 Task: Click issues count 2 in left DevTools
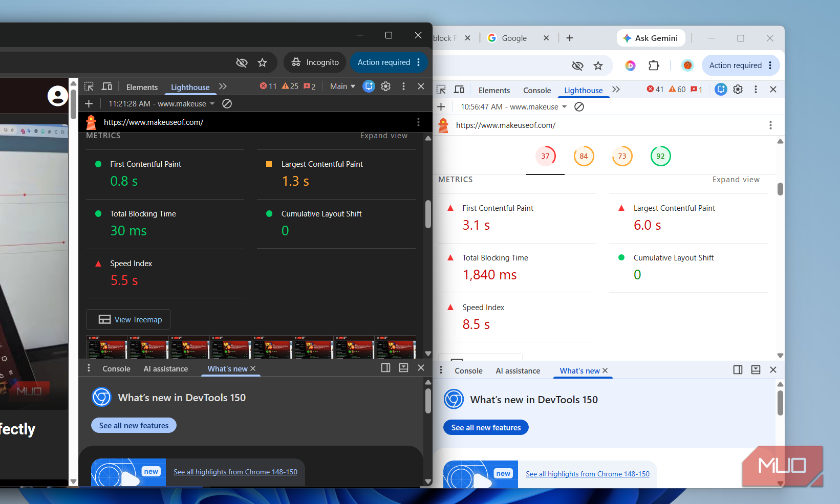click(310, 86)
